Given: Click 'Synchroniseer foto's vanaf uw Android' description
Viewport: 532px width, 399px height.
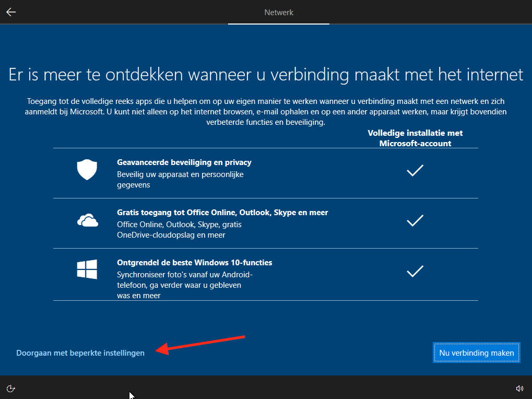Looking at the screenshot, I should coord(184,275).
